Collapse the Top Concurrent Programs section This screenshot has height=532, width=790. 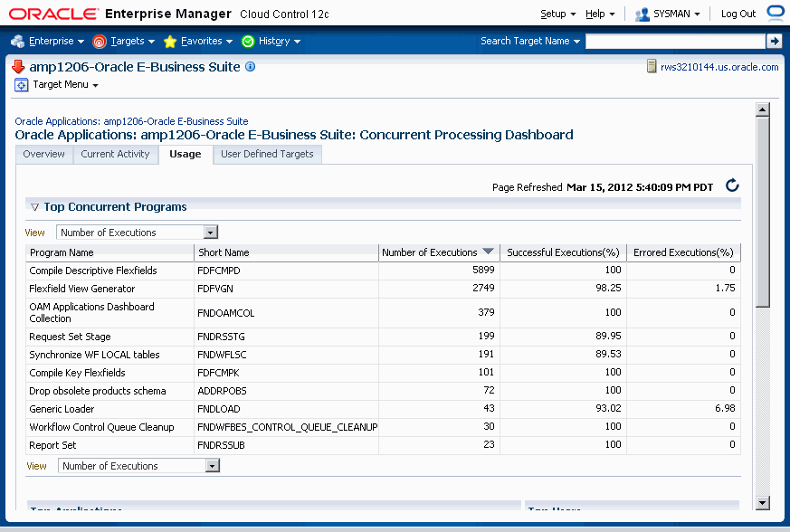pos(34,207)
